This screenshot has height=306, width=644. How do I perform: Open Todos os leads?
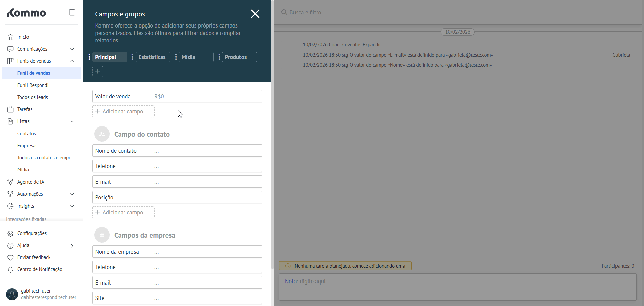[33, 97]
